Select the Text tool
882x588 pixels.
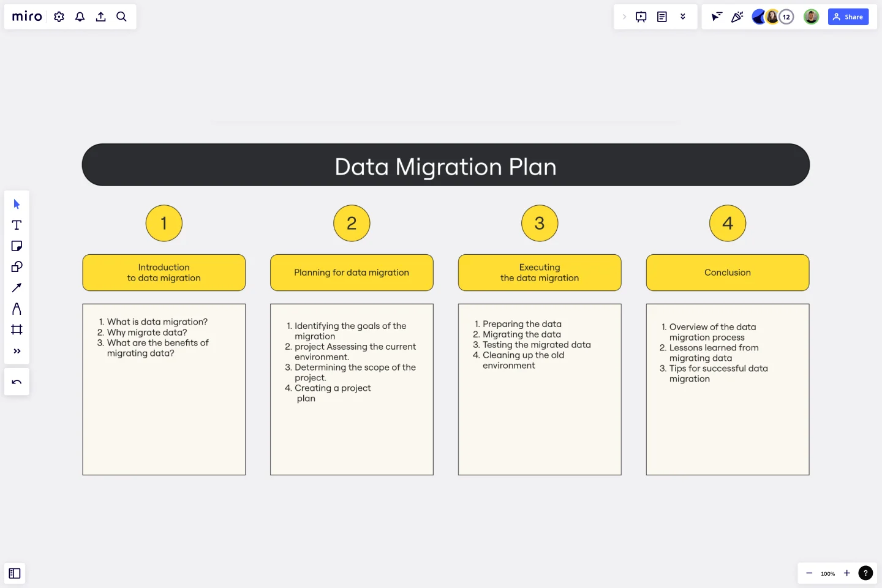click(17, 225)
